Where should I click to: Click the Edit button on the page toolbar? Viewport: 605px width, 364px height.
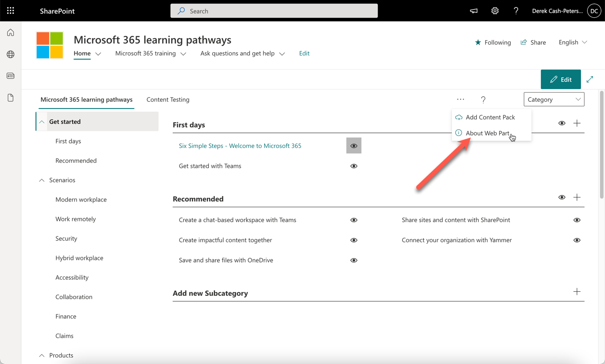(x=560, y=79)
